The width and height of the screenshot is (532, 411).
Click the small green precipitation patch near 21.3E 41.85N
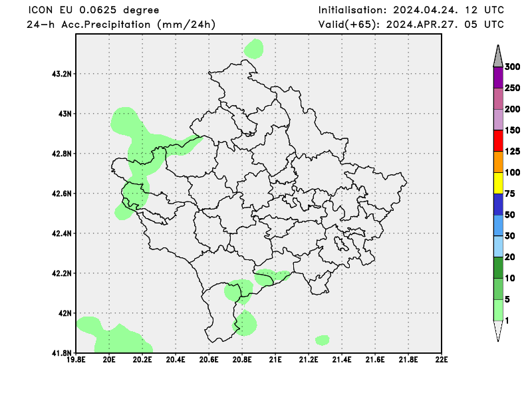[x=323, y=340]
